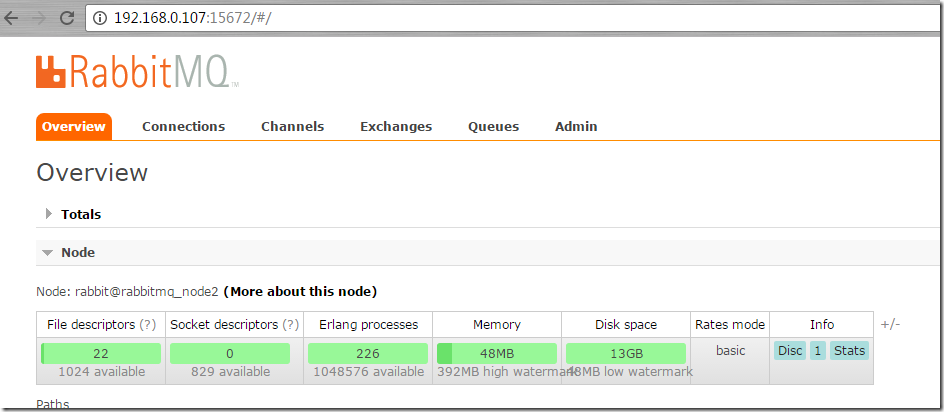Open 'More about this node' link
The image size is (944, 412).
(x=300, y=292)
